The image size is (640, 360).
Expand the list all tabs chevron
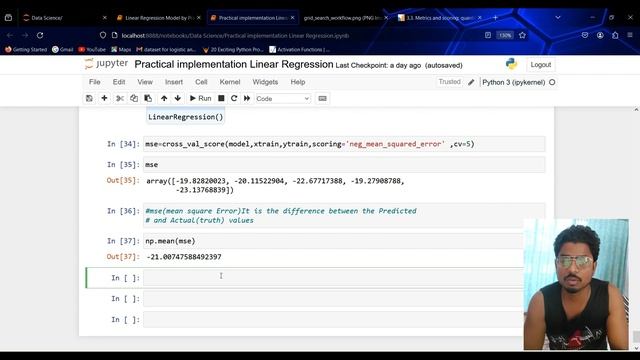[558, 18]
